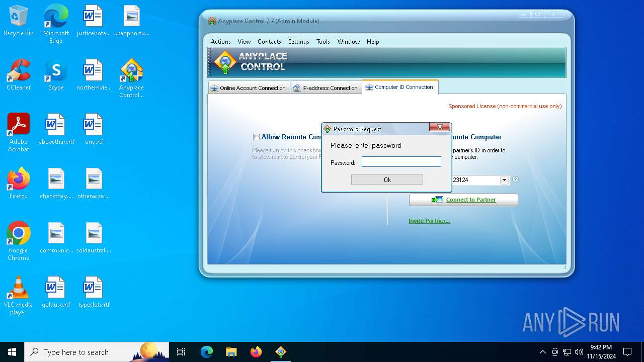Launch Skype desktop shortcut
This screenshot has width=644, height=362.
click(x=56, y=75)
